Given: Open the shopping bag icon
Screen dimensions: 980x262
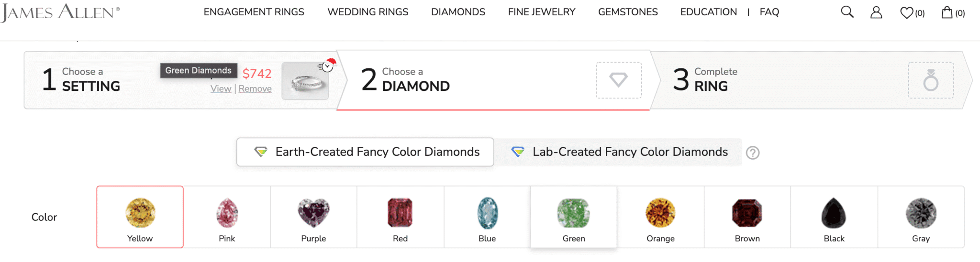Looking at the screenshot, I should click(x=947, y=12).
